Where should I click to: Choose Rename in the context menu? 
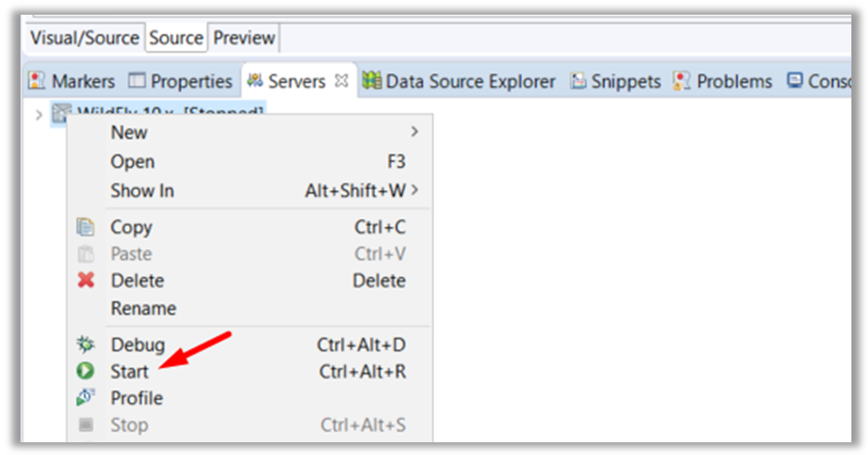pyautogui.click(x=143, y=308)
